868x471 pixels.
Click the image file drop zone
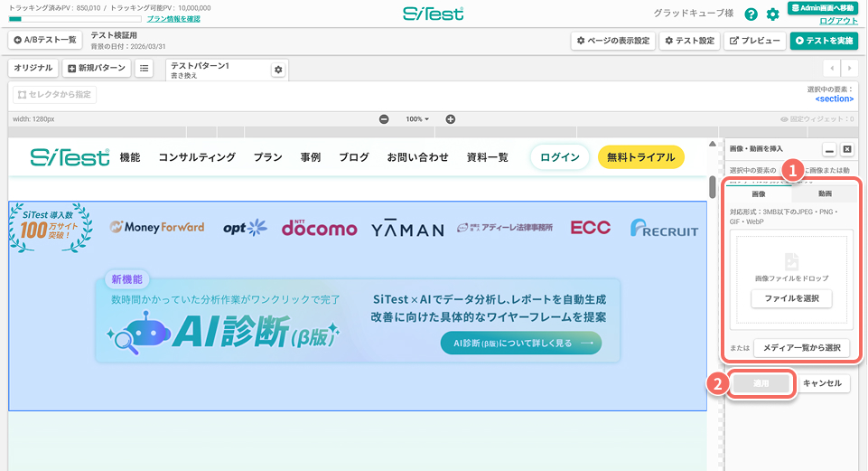791,280
